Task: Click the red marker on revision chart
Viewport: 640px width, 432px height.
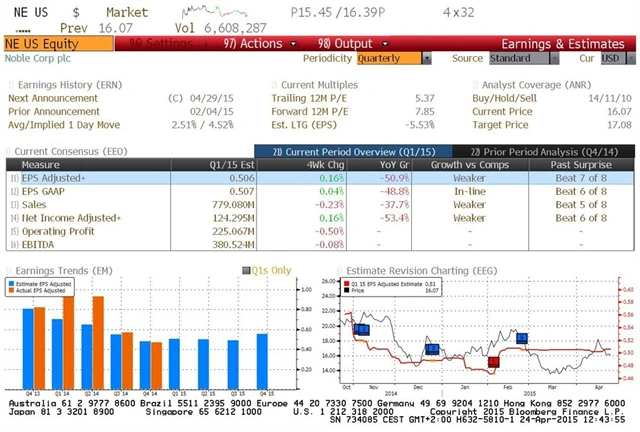Action: coord(493,361)
